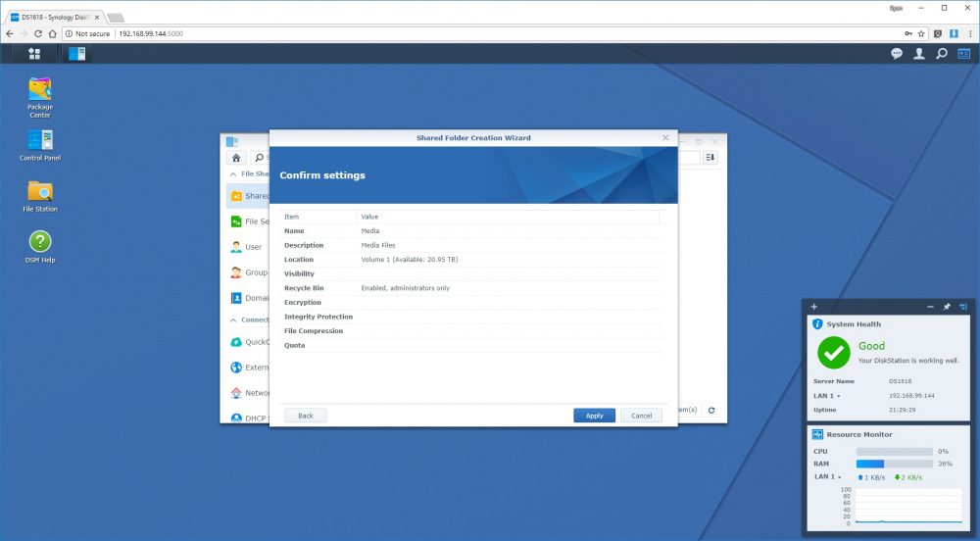The width and height of the screenshot is (980, 541).
Task: Click the Good system health status
Action: (x=871, y=346)
